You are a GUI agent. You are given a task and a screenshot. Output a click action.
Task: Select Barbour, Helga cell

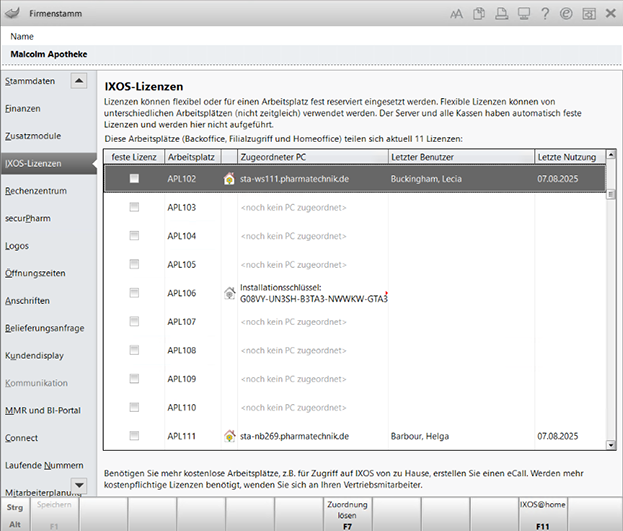[420, 436]
